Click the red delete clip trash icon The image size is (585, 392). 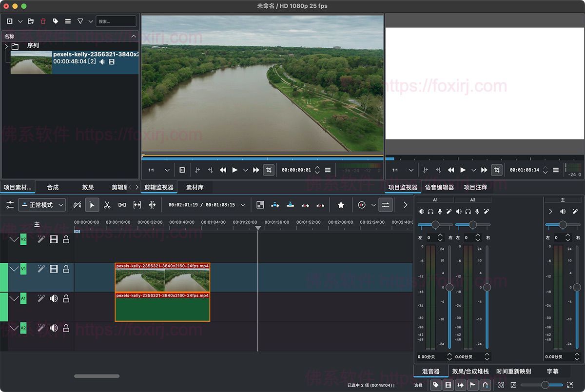[x=43, y=21]
